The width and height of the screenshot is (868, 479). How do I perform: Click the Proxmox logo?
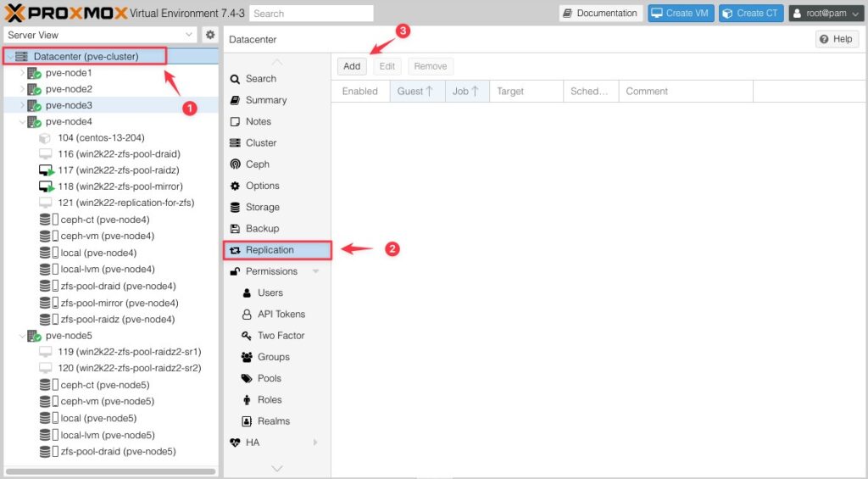(66, 13)
